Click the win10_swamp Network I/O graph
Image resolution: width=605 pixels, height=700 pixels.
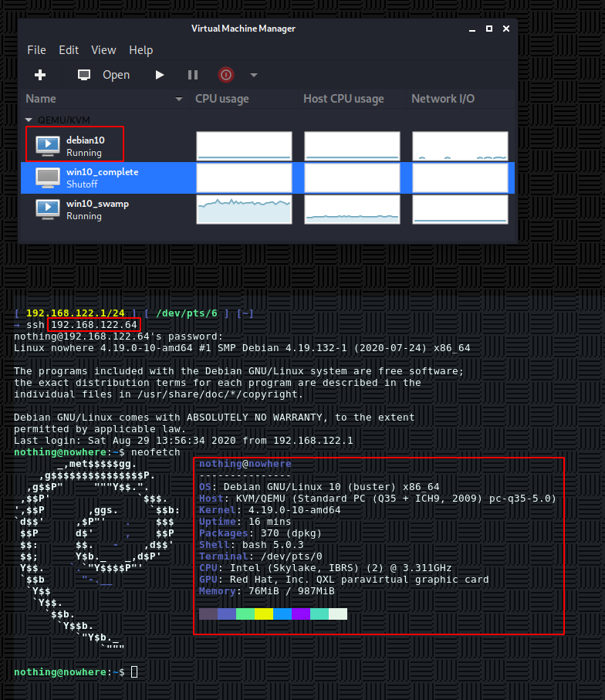tap(461, 209)
